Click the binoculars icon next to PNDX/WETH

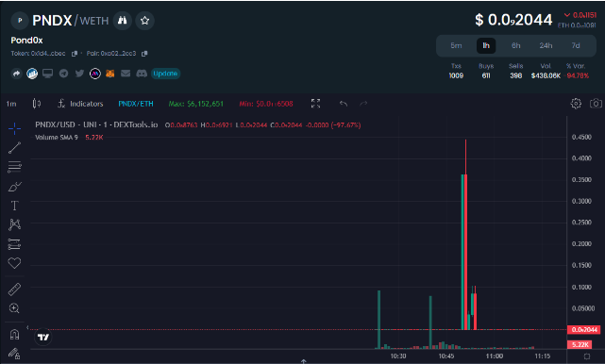(x=123, y=21)
